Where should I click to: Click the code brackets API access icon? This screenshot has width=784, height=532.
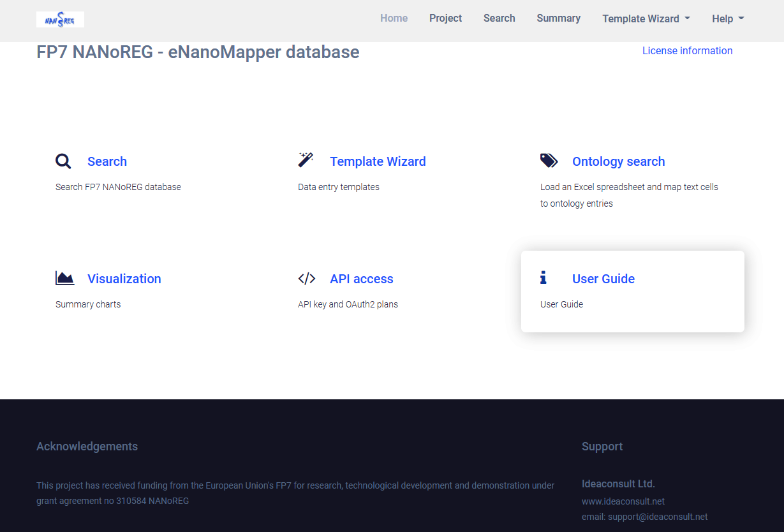[306, 278]
